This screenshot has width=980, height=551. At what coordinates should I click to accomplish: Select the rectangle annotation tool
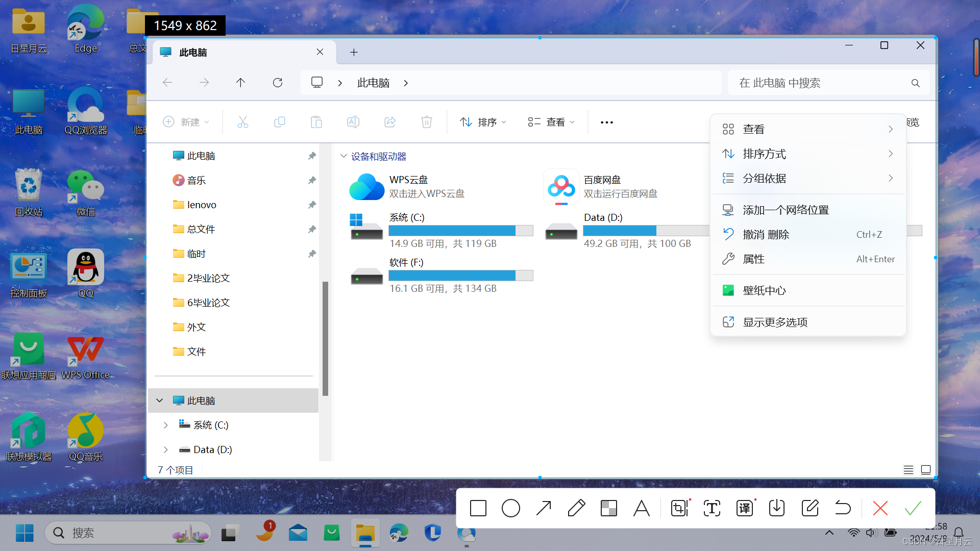tap(478, 508)
